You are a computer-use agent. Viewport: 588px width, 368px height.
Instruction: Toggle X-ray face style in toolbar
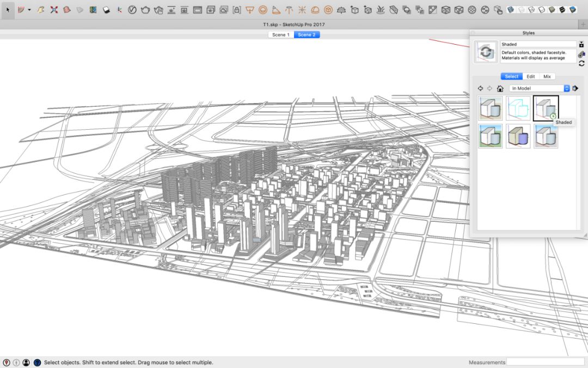coord(510,10)
